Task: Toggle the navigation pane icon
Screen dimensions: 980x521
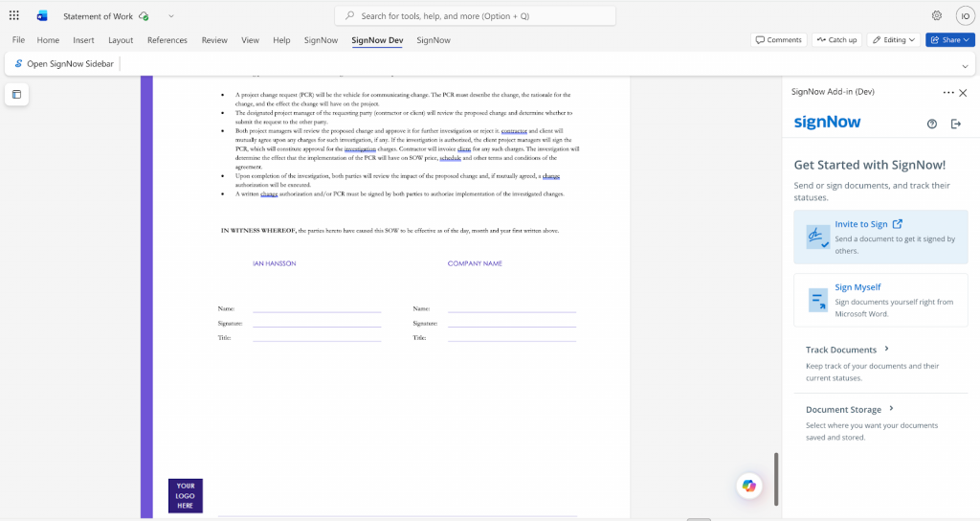Action: [17, 95]
